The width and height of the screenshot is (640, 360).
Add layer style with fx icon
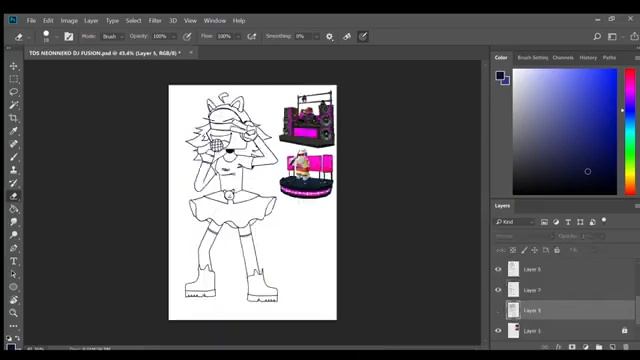(x=558, y=347)
